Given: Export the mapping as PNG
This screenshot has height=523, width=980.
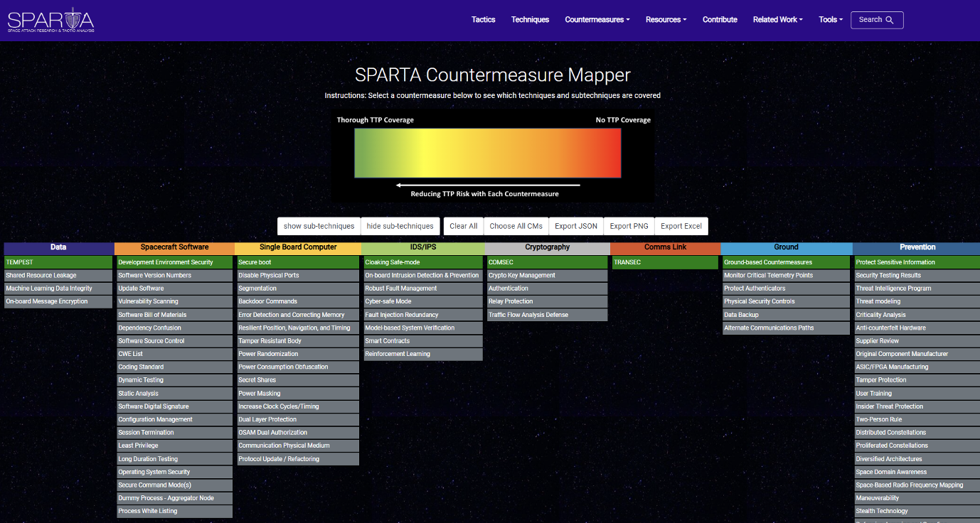Looking at the screenshot, I should coord(629,226).
